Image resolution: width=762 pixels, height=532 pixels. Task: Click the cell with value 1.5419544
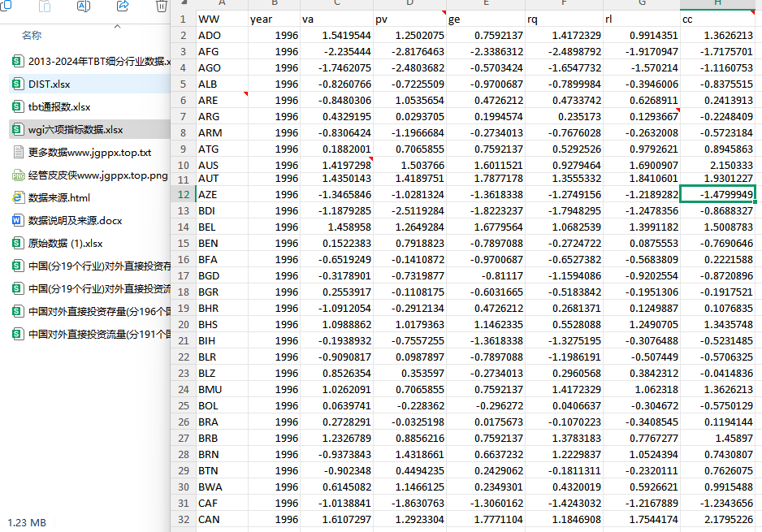(337, 36)
